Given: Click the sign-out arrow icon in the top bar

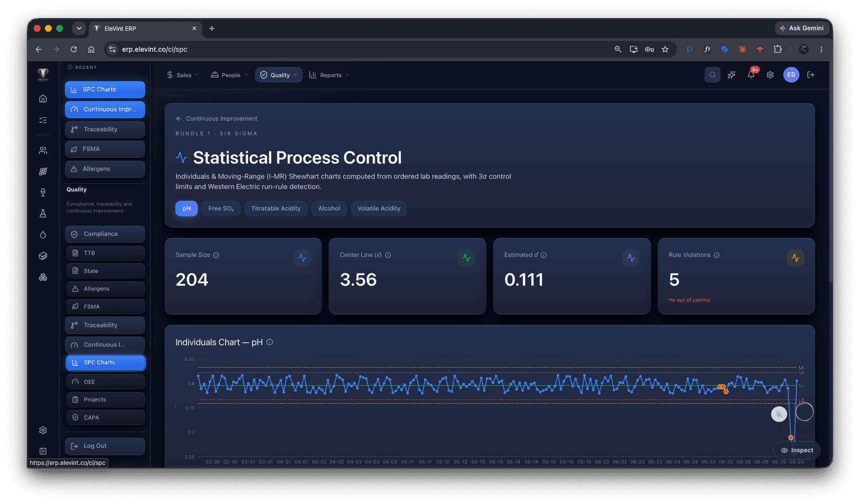Looking at the screenshot, I should pos(811,75).
